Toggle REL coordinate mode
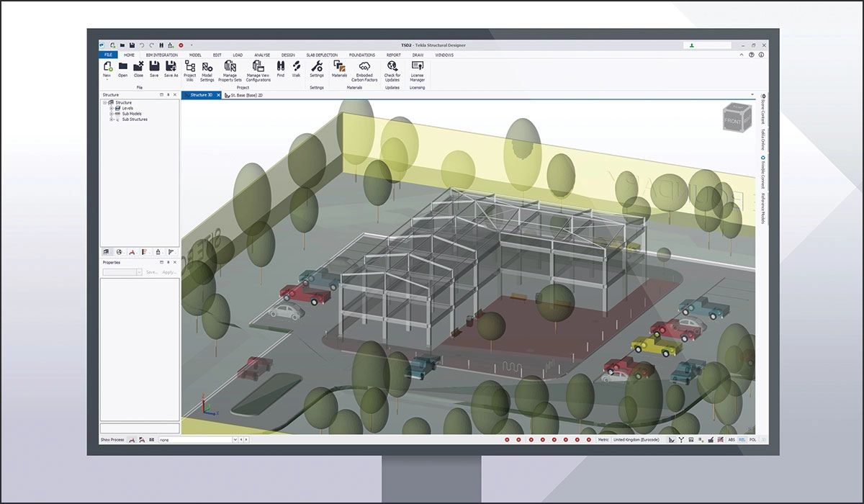The height and width of the screenshot is (504, 864). (742, 439)
